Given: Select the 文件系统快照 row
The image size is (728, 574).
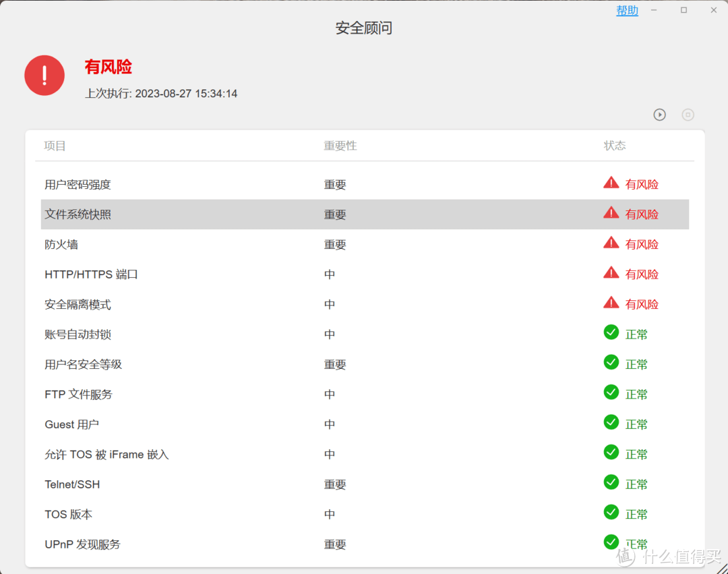Looking at the screenshot, I should tap(365, 214).
